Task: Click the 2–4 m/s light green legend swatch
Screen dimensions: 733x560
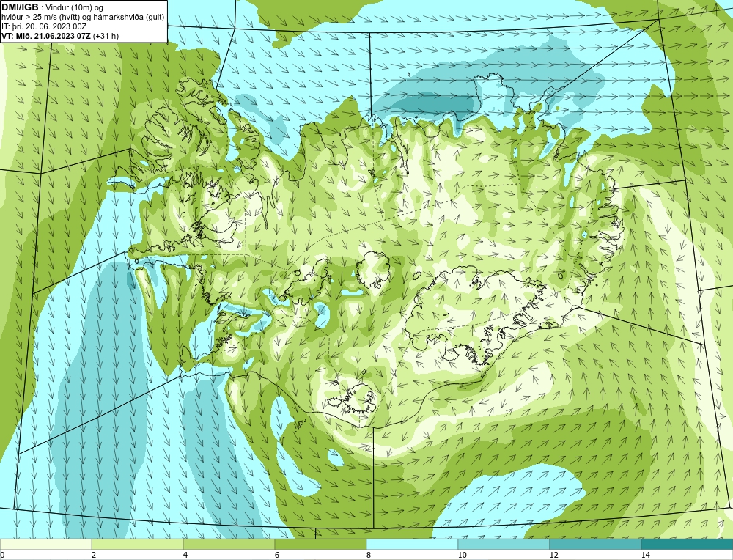Action: pyautogui.click(x=138, y=544)
